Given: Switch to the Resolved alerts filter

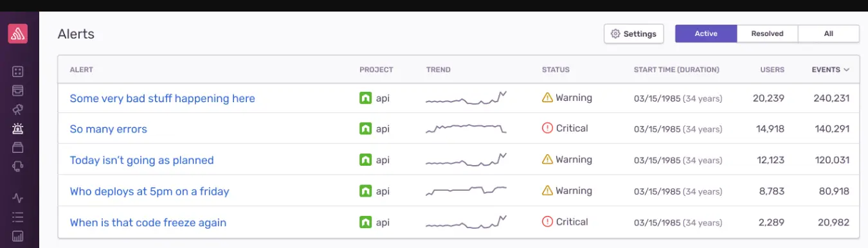Looking at the screenshot, I should pos(767,33).
